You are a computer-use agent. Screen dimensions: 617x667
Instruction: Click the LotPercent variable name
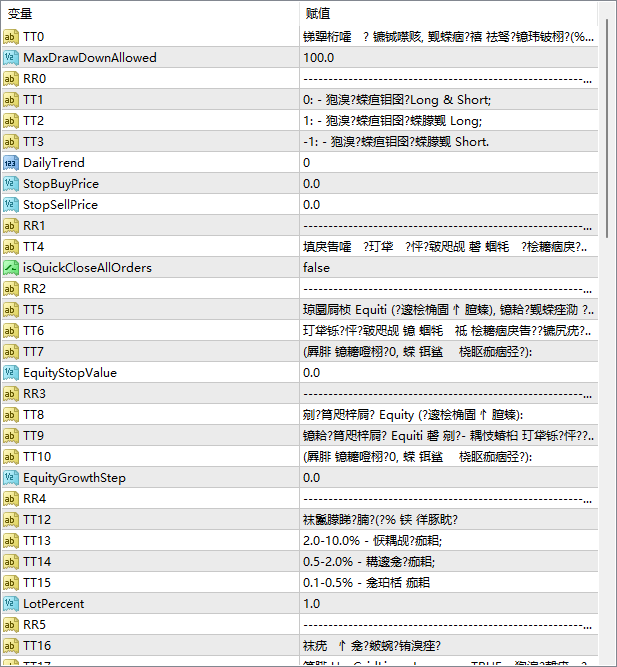tap(54, 604)
